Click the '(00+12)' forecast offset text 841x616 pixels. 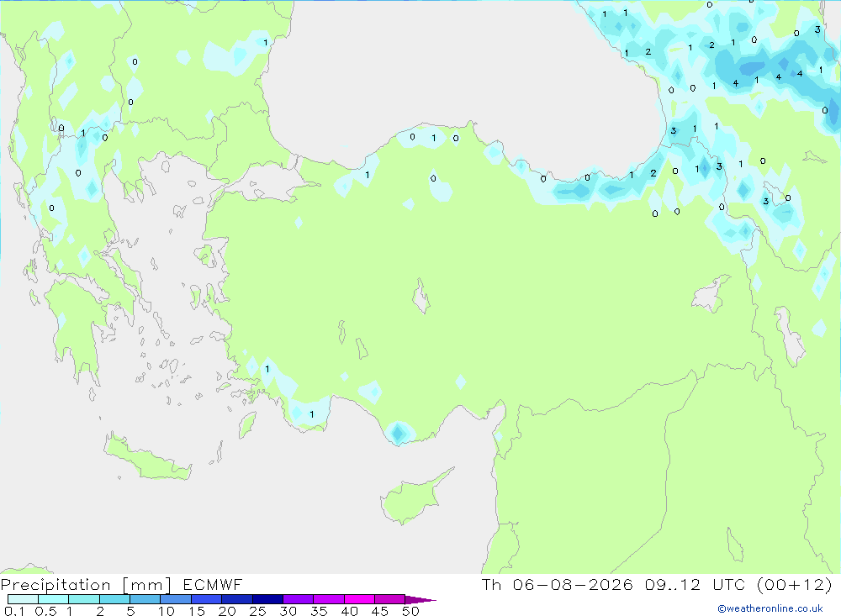click(x=795, y=584)
